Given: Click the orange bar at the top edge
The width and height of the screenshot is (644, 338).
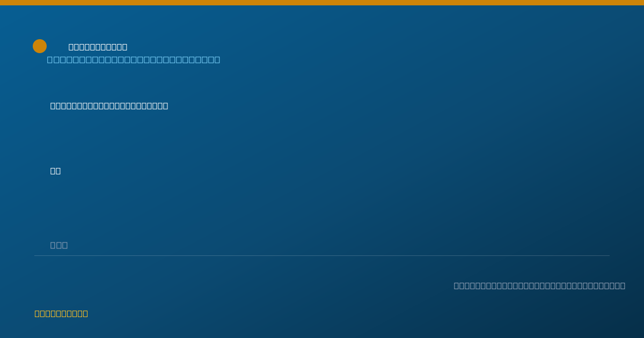Looking at the screenshot, I should [322, 3].
